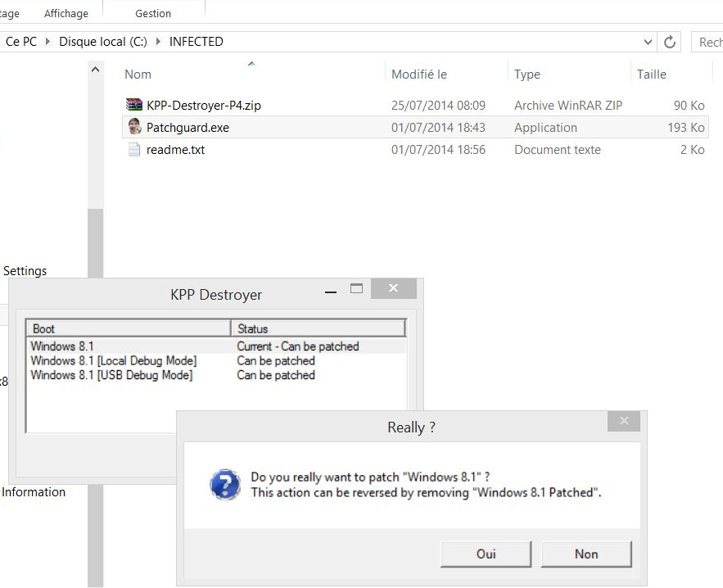Viewport: 723px width, 588px height.
Task: Click the navigation pane scroll up arrow
Action: click(x=96, y=70)
